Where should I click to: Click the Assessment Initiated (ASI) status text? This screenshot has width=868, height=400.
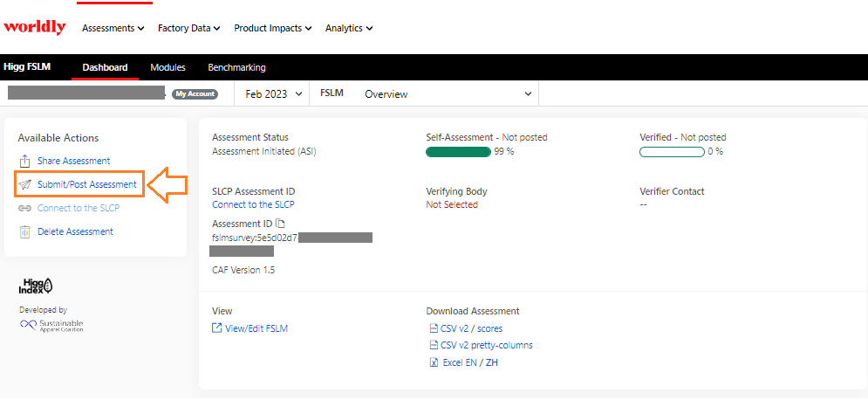(264, 151)
